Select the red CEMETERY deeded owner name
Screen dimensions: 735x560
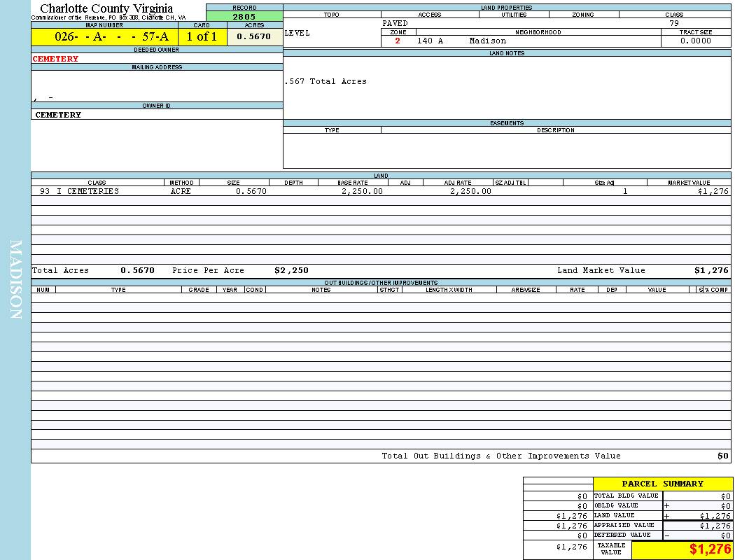pos(56,59)
